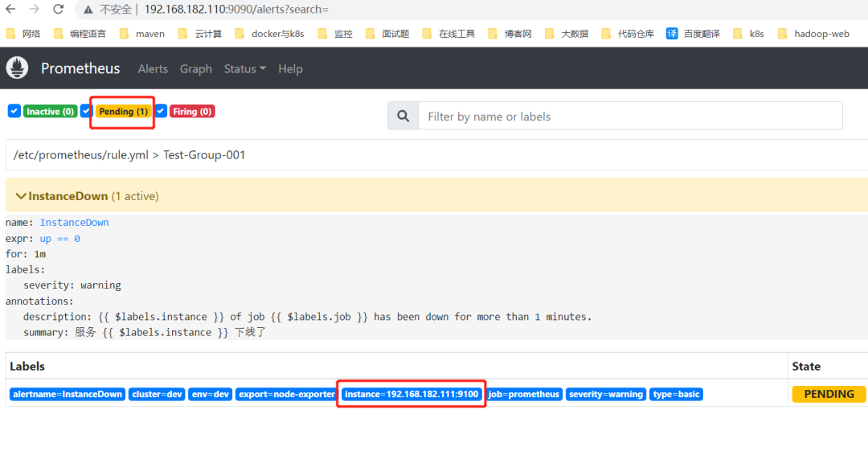Screen dimensions: 868x451
Task: Open the 云计算 bookmark folder
Action: pyautogui.click(x=200, y=34)
